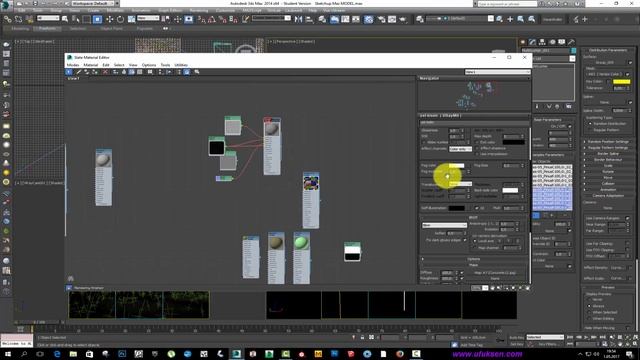Toggle the 3D Snaps button
Image resolution: width=640 pixels, height=360 pixels.
(x=202, y=19)
